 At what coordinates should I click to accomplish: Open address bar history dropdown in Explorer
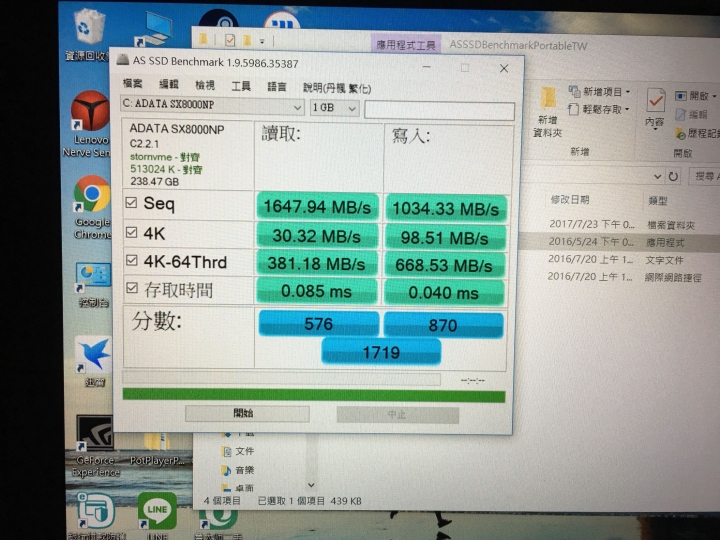click(658, 177)
